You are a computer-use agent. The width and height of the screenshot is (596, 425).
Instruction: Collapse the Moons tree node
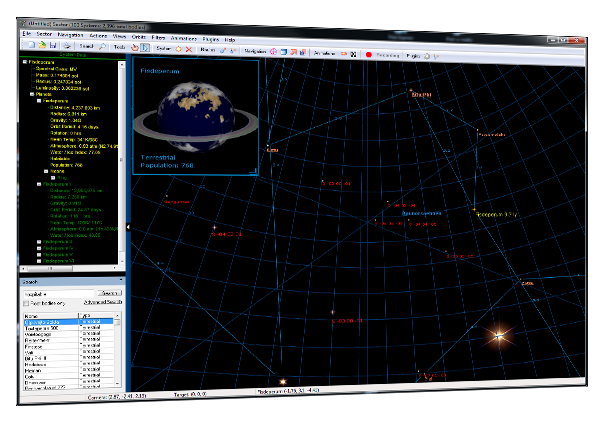tap(46, 171)
